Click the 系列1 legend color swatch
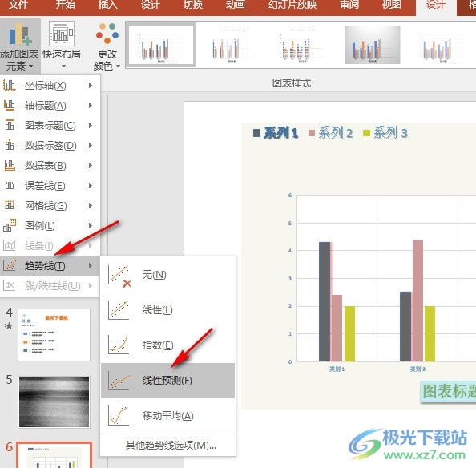476x468 pixels. click(256, 133)
